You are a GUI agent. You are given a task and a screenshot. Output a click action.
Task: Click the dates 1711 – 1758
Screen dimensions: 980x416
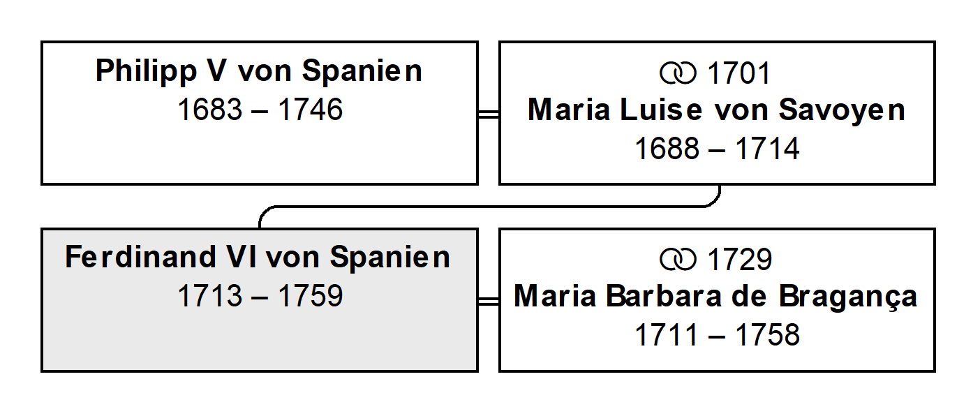coord(717,336)
